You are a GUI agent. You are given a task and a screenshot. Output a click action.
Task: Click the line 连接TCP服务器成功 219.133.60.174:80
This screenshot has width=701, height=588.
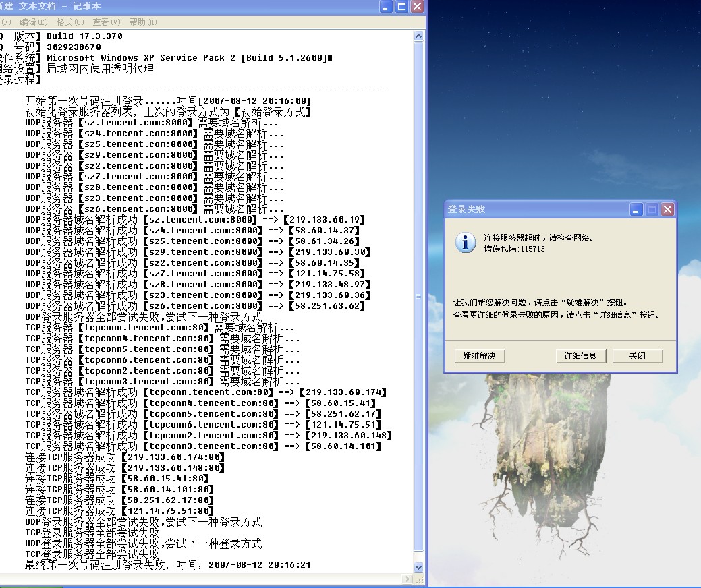125,457
